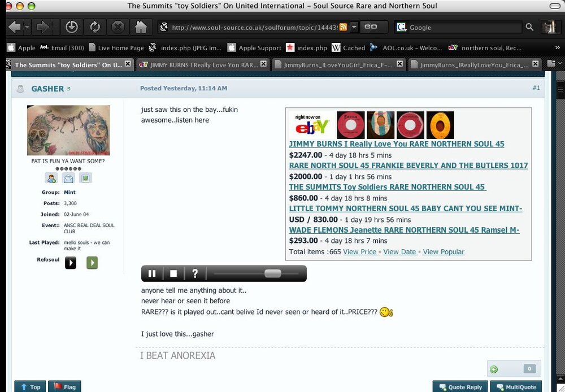Image resolution: width=565 pixels, height=392 pixels.
Task: Play Refosoul with the black play button
Action: coord(71,263)
